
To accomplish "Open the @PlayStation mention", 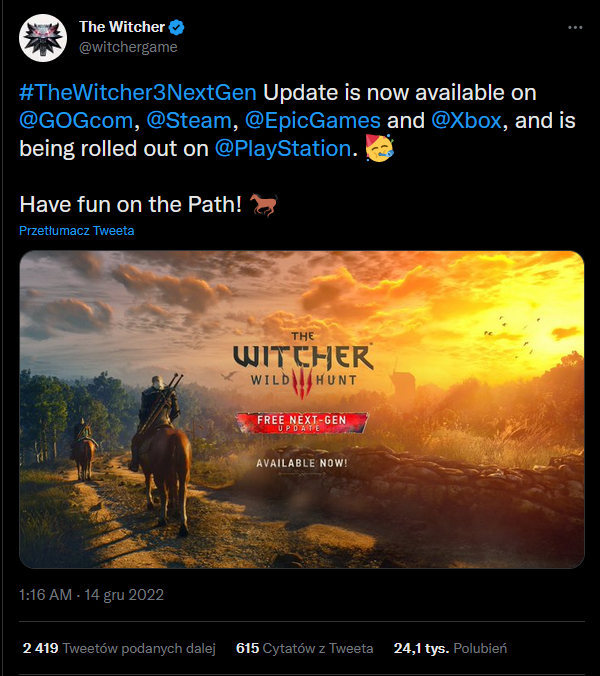I will pyautogui.click(x=282, y=149).
